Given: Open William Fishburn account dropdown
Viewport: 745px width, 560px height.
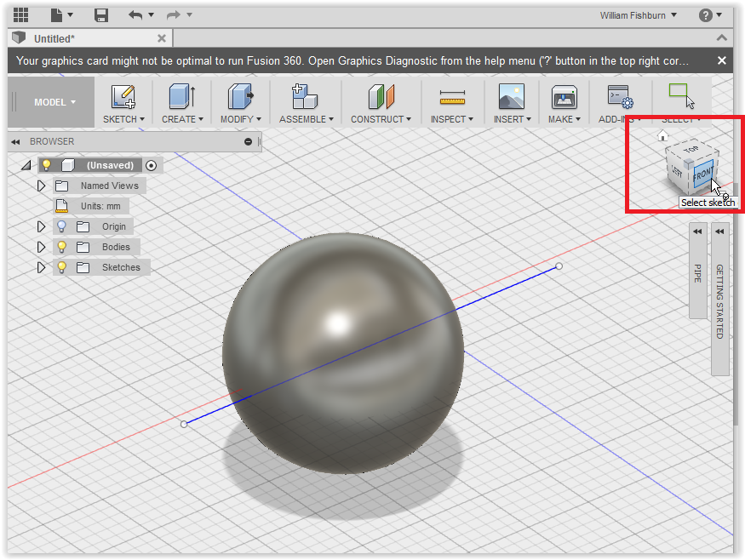Looking at the screenshot, I should pyautogui.click(x=638, y=15).
